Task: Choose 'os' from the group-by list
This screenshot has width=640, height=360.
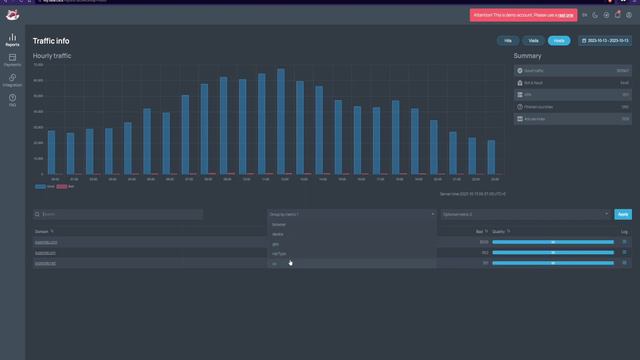Action: point(351,264)
